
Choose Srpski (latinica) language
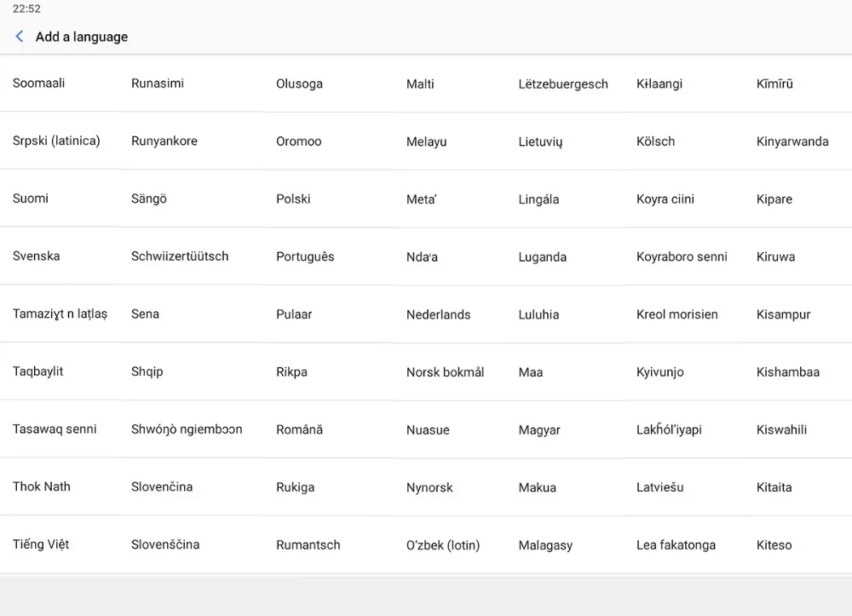point(56,141)
